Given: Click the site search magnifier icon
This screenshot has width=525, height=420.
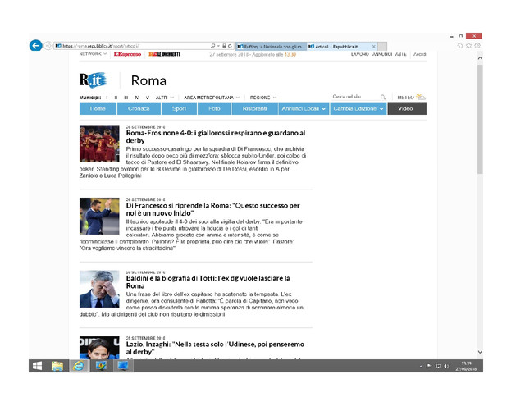Looking at the screenshot, I should tap(383, 97).
